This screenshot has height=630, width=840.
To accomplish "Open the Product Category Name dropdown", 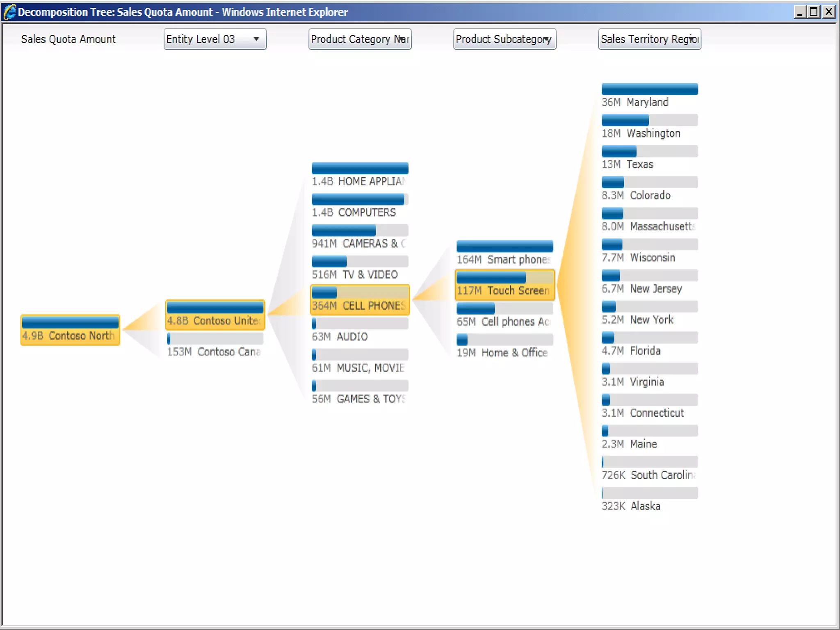I will click(x=360, y=39).
